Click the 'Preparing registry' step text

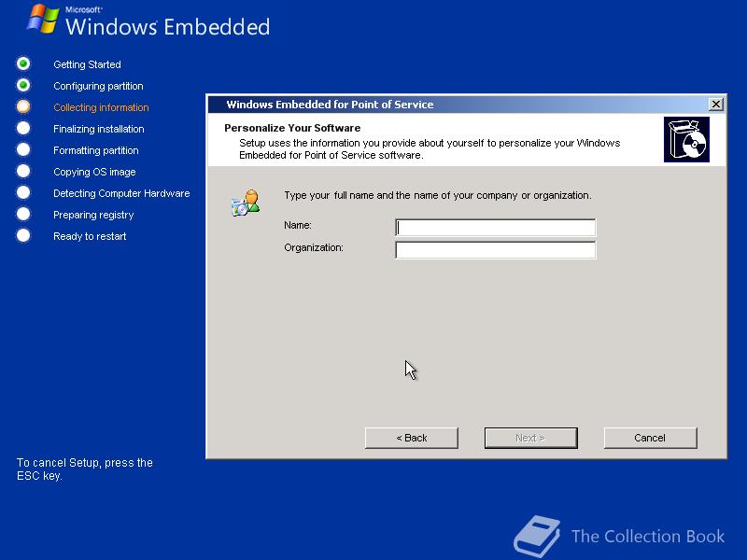coord(93,215)
